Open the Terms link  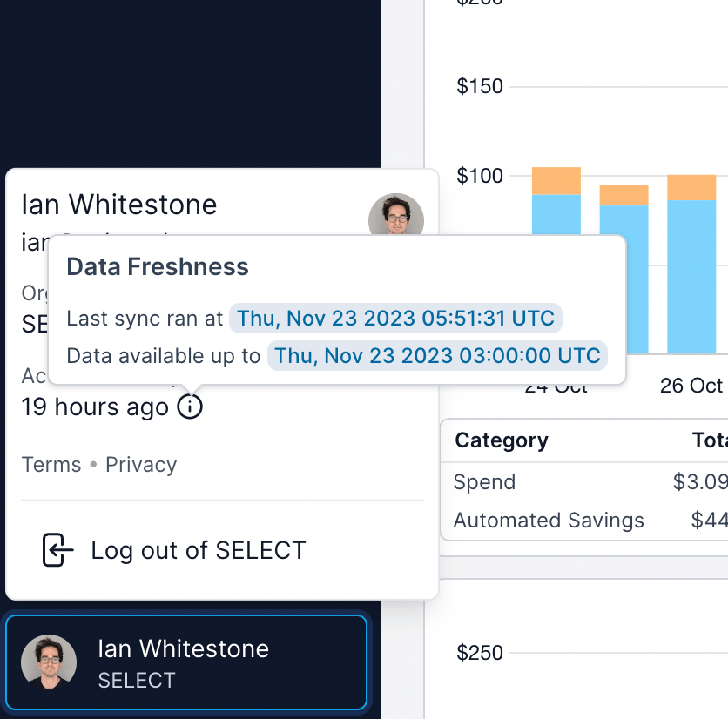pos(51,465)
